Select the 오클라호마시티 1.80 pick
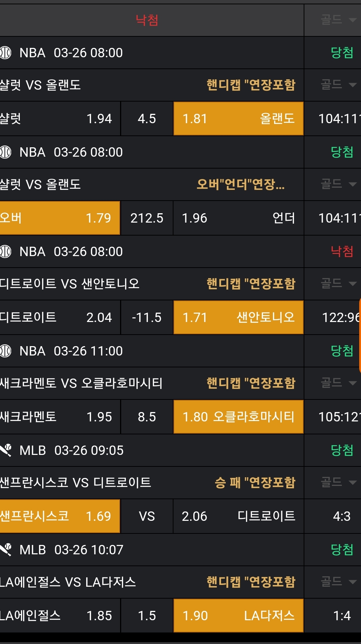 (238, 417)
